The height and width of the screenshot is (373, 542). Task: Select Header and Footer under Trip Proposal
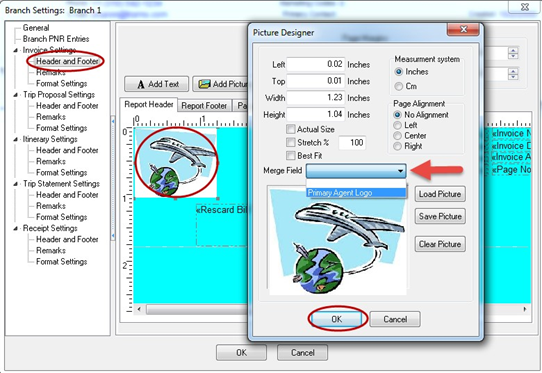click(x=67, y=106)
